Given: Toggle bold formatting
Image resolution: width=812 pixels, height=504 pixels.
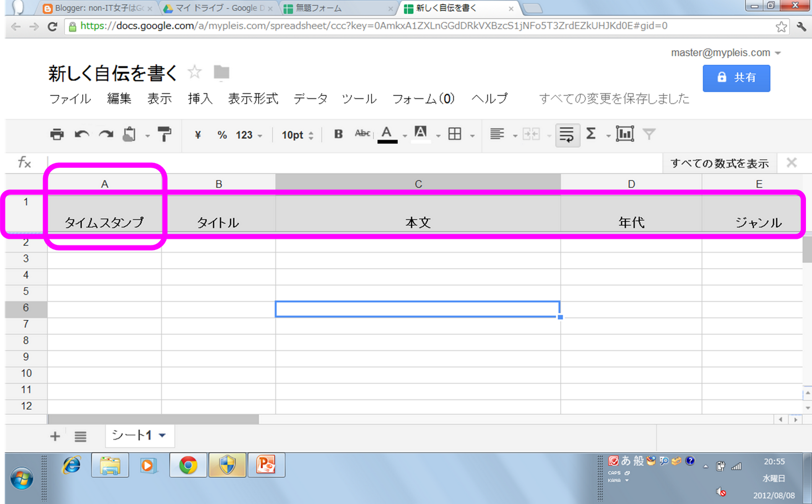Looking at the screenshot, I should [339, 134].
